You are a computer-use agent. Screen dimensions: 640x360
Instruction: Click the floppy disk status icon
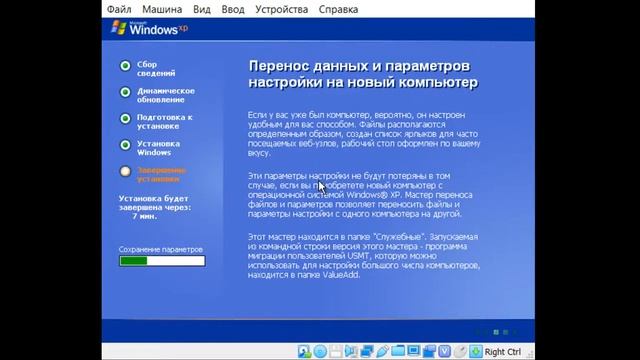336,351
